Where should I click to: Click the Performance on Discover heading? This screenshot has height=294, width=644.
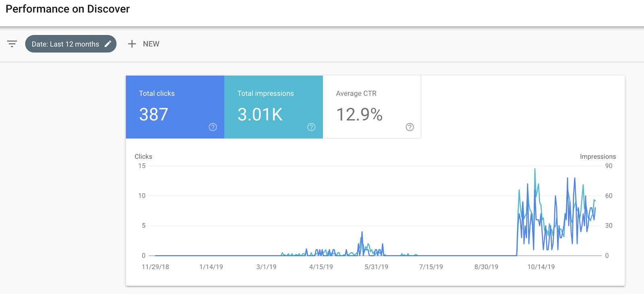[68, 9]
